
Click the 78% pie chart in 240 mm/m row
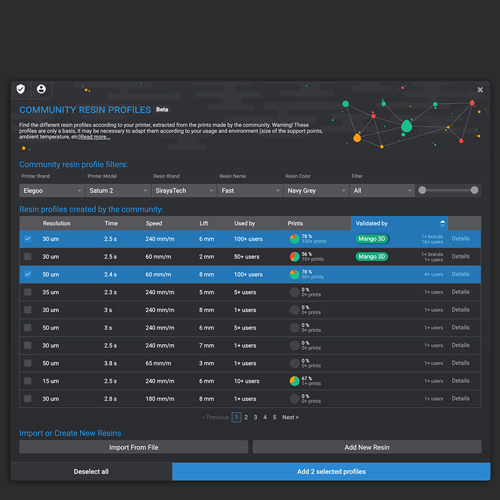295,239
